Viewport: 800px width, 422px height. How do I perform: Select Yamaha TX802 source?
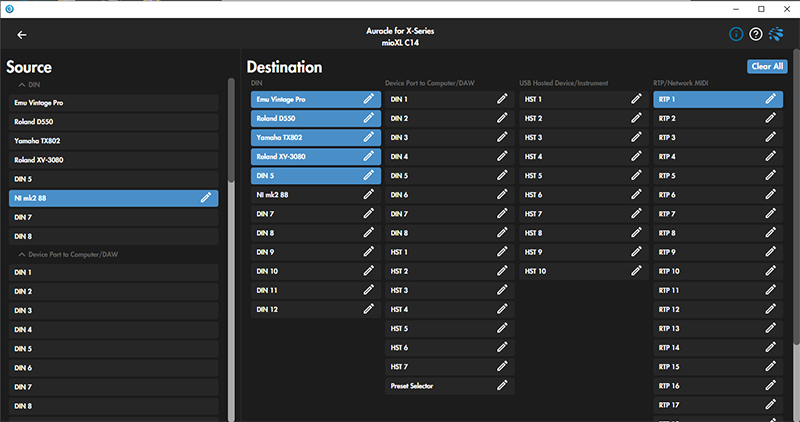coord(113,141)
